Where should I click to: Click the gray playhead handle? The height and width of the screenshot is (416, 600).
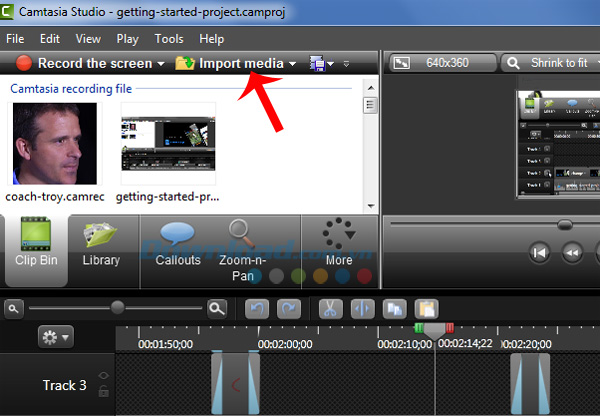pyautogui.click(x=434, y=331)
